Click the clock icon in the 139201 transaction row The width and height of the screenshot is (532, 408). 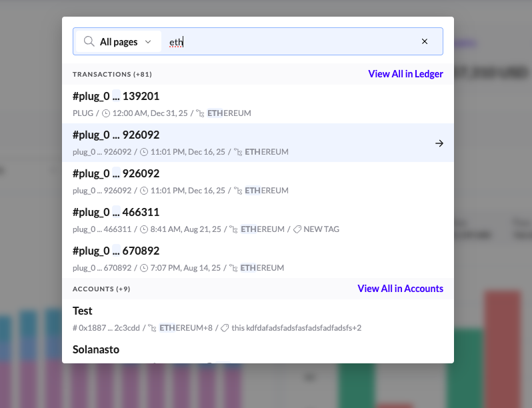click(x=106, y=113)
